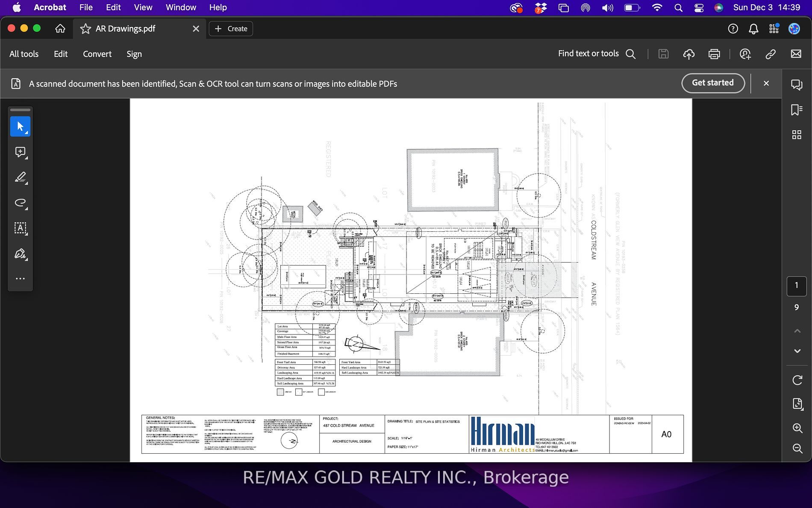Image resolution: width=812 pixels, height=508 pixels.
Task: Open the Print icon in toolbar
Action: coord(714,54)
